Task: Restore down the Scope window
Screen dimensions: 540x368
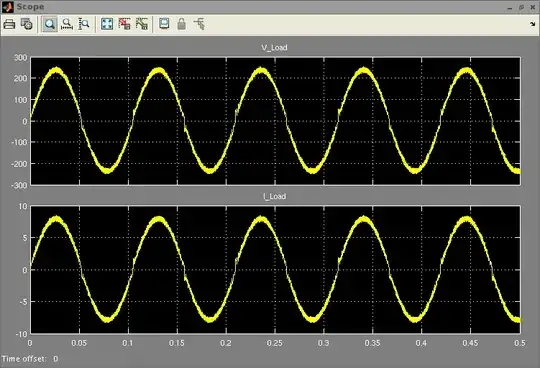Action: [521, 7]
